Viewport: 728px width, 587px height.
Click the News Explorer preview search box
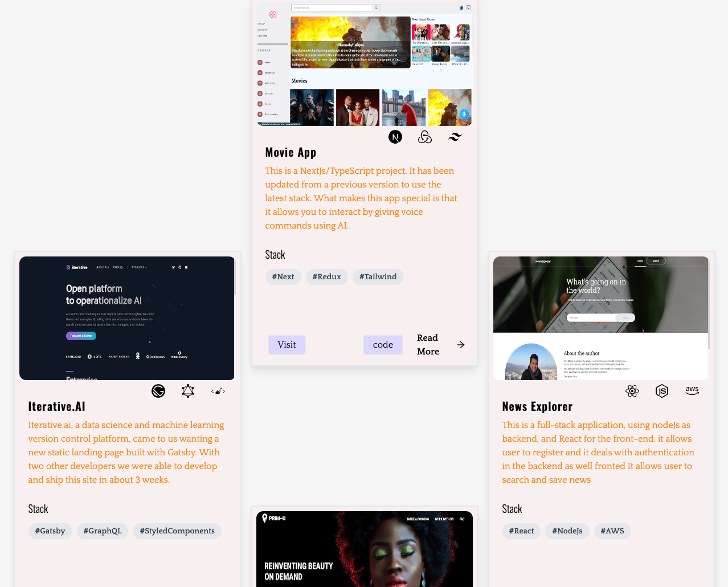tap(601, 317)
